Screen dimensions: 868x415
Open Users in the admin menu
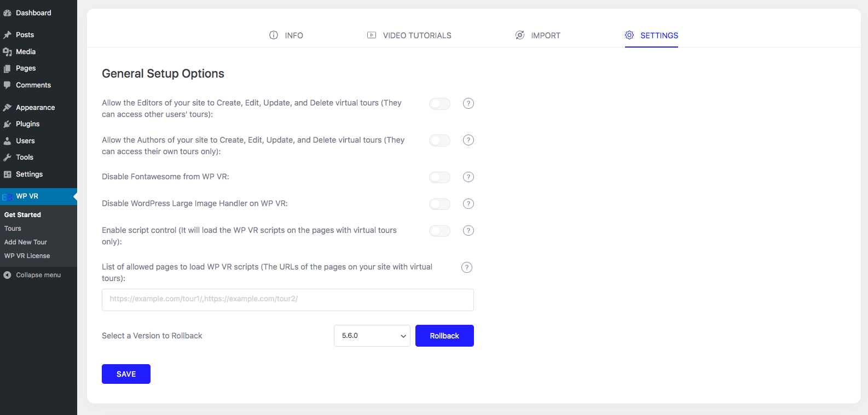point(38,141)
